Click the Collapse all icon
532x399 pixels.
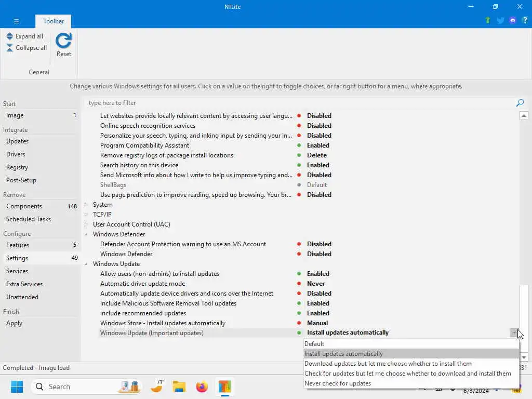pos(9,48)
